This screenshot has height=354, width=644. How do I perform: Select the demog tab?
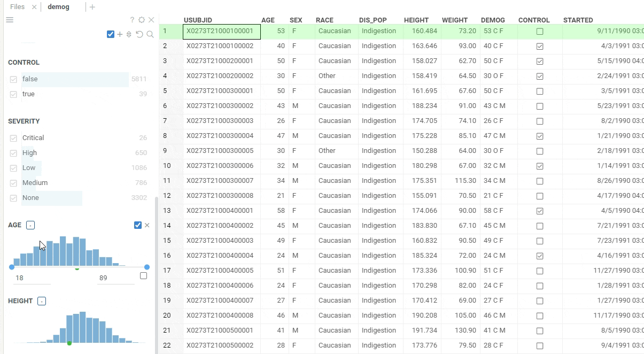(x=58, y=7)
